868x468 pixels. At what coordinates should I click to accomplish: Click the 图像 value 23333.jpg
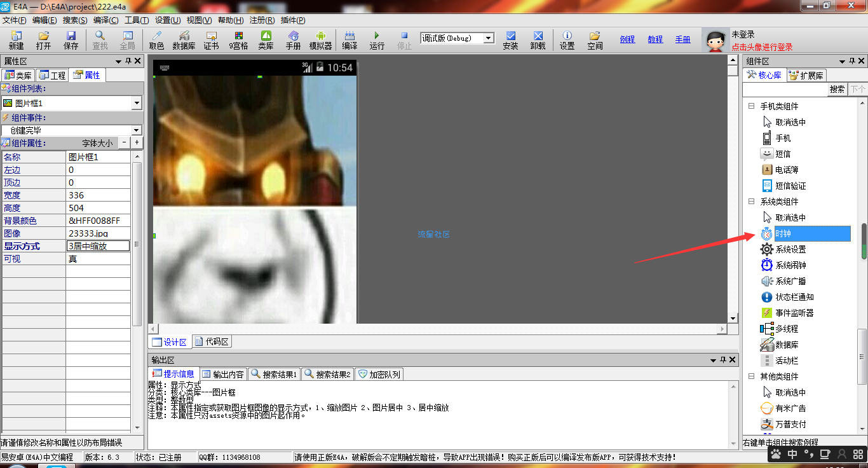click(x=98, y=233)
